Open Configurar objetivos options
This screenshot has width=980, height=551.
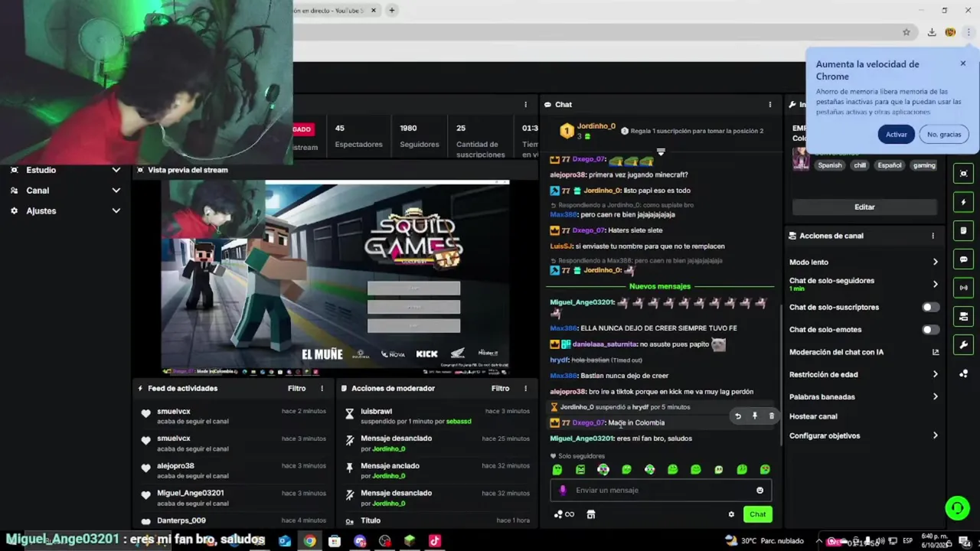coord(864,435)
